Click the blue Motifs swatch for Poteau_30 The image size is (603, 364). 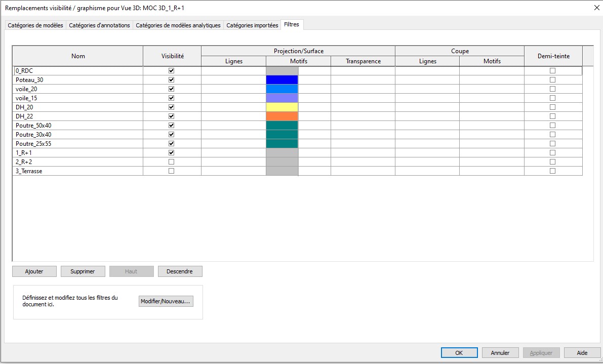282,80
